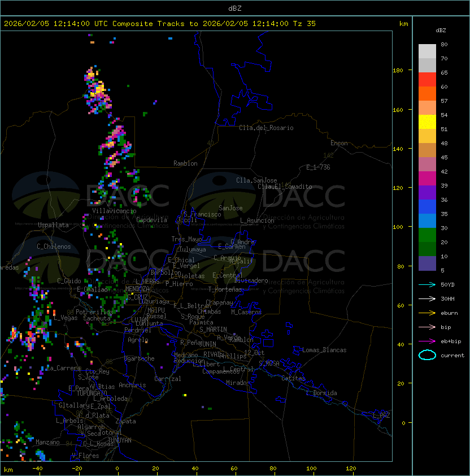Viewport: 470px width, 476px height.
Task: Choose the slate 10-5 dBZ swatch
Action: (x=427, y=263)
